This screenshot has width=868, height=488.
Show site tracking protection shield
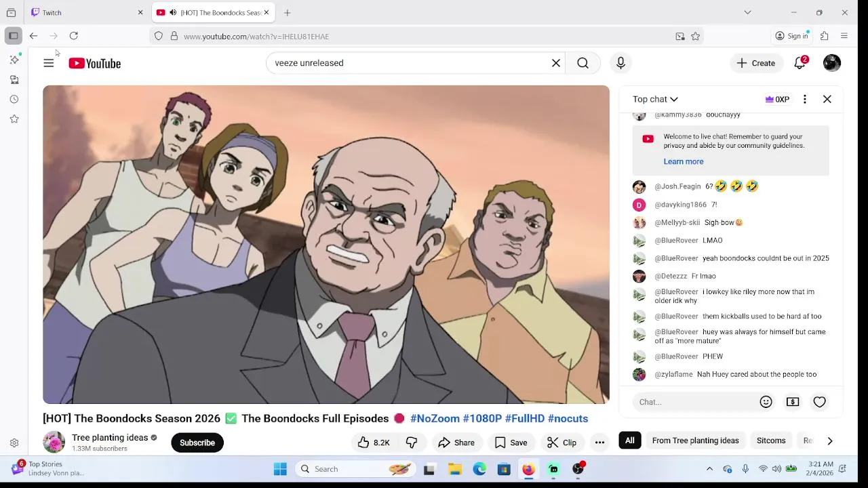(x=159, y=37)
